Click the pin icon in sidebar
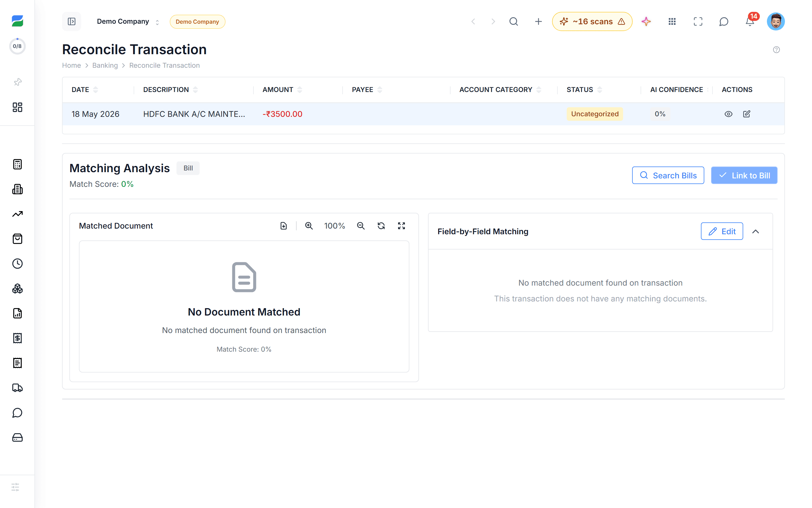Viewport: 812px width, 508px height. pos(17,82)
